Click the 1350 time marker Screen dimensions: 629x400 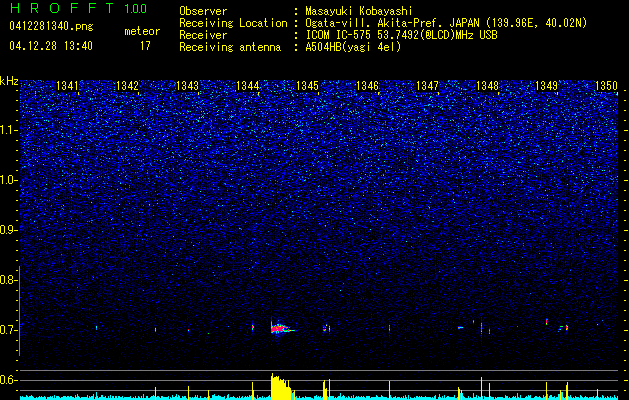coord(606,86)
